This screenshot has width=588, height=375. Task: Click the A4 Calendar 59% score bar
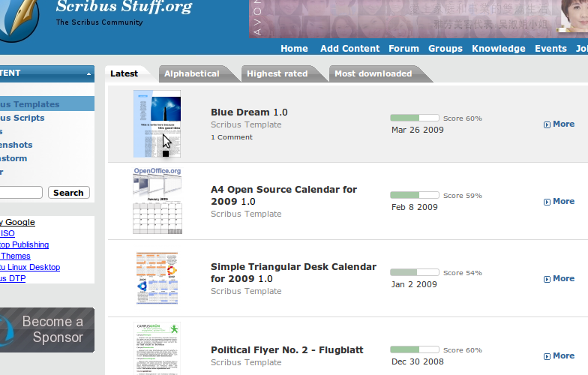[414, 195]
